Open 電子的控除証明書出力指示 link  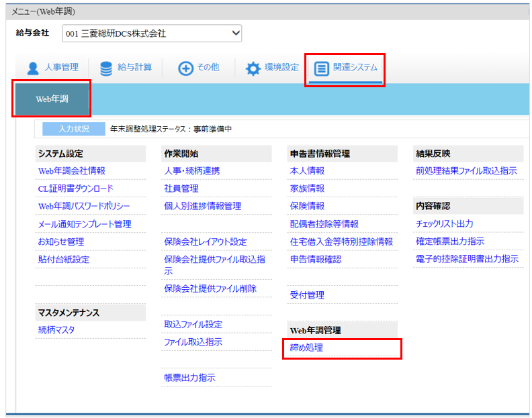tap(468, 259)
